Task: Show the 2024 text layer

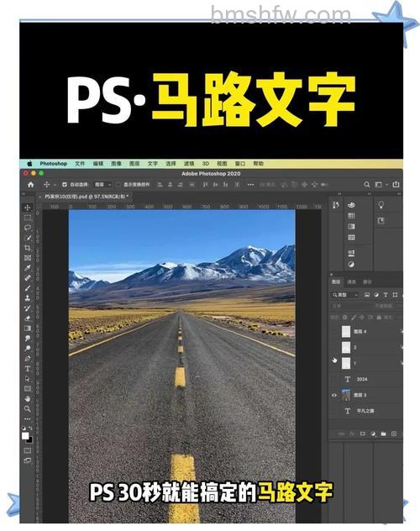Action: click(x=334, y=379)
